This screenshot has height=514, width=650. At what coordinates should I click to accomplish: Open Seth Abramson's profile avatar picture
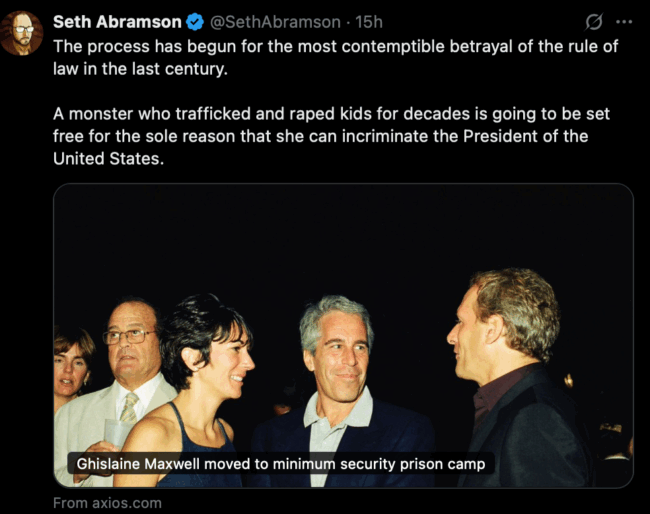(x=21, y=33)
